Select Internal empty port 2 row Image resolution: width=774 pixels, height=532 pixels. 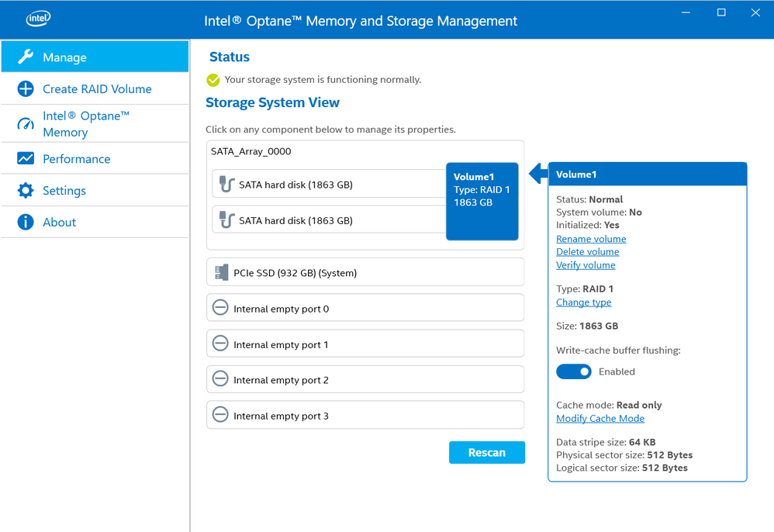tap(365, 379)
